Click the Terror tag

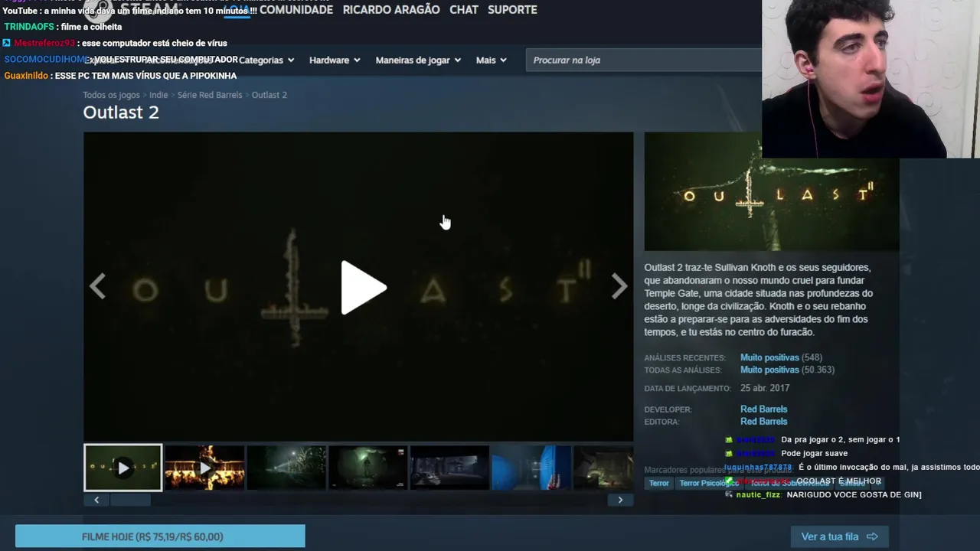click(659, 483)
